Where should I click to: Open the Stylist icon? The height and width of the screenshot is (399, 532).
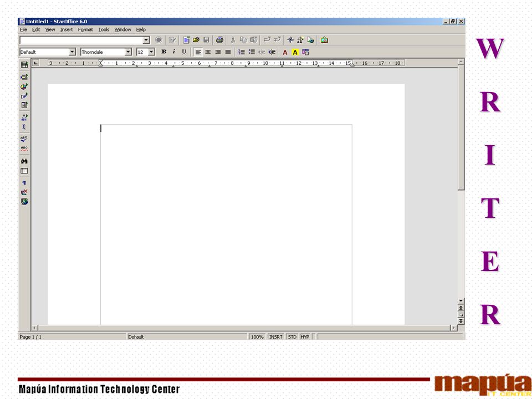coord(300,40)
